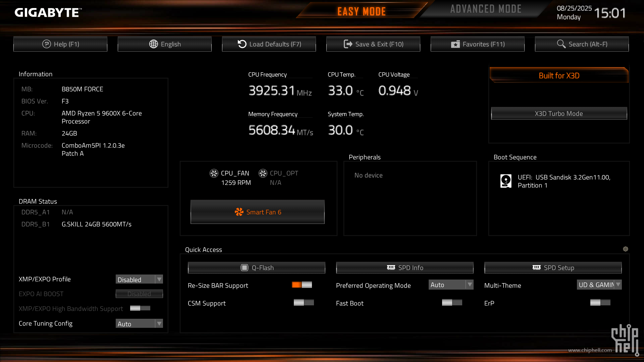Open Smart Fan 6 settings
Image resolution: width=644 pixels, height=362 pixels.
pyautogui.click(x=258, y=212)
